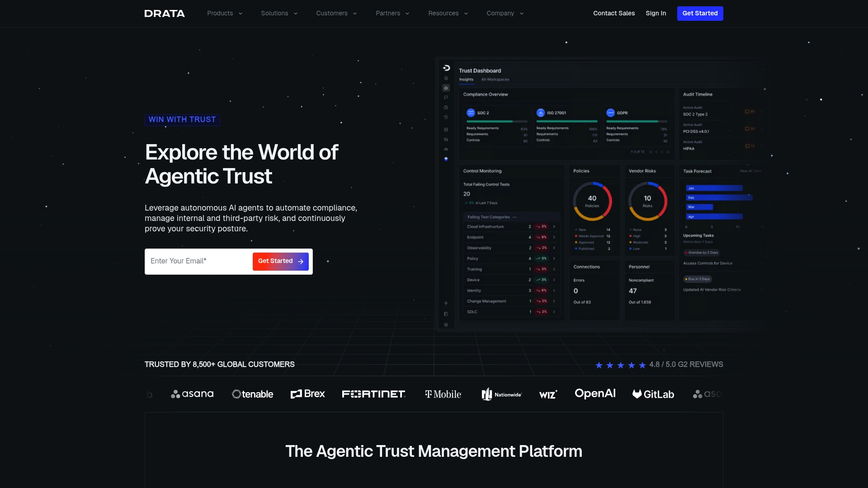Click the Wiz logo
The height and width of the screenshot is (488, 868).
point(548,394)
